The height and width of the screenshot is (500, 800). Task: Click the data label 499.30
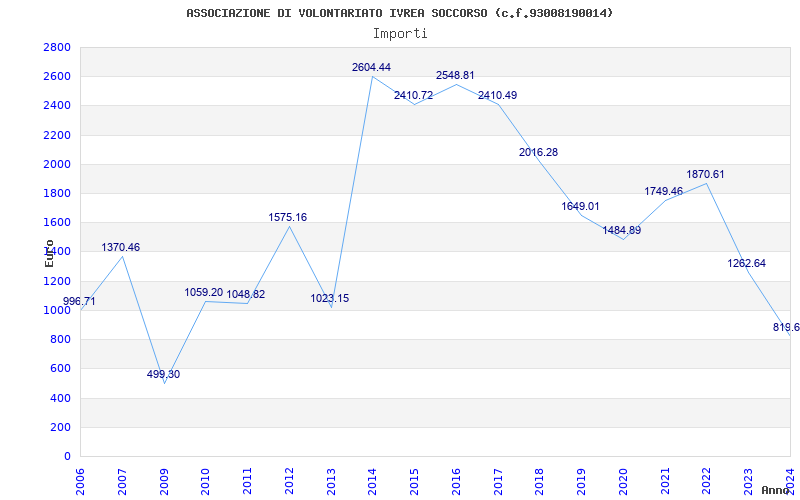tap(163, 374)
